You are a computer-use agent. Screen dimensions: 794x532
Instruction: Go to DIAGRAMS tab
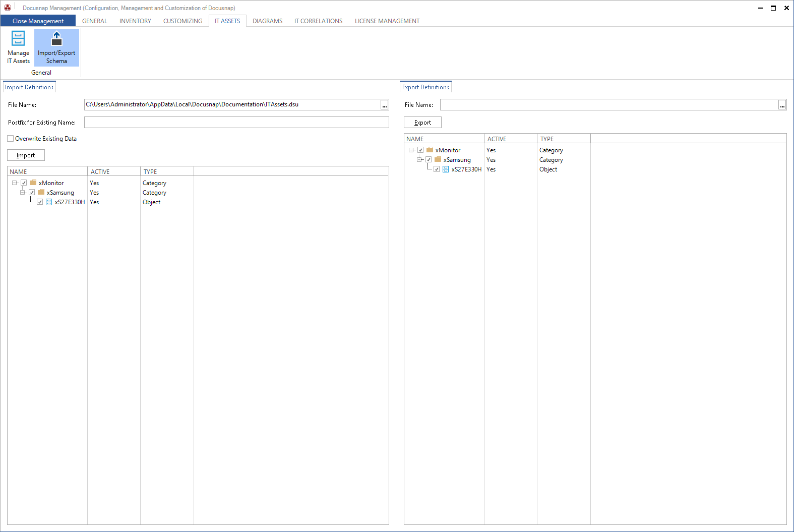coord(267,21)
